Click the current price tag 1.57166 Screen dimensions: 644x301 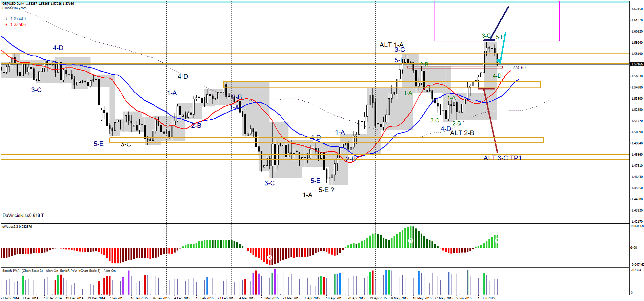pyautogui.click(x=637, y=64)
